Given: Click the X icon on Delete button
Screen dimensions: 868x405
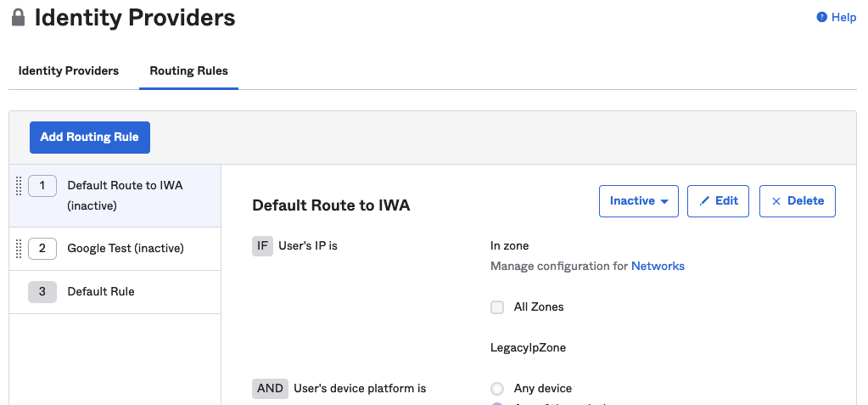Looking at the screenshot, I should point(776,201).
